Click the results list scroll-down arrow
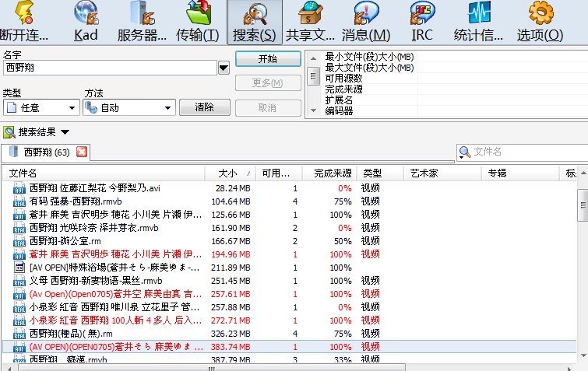588x371 pixels. click(x=583, y=355)
